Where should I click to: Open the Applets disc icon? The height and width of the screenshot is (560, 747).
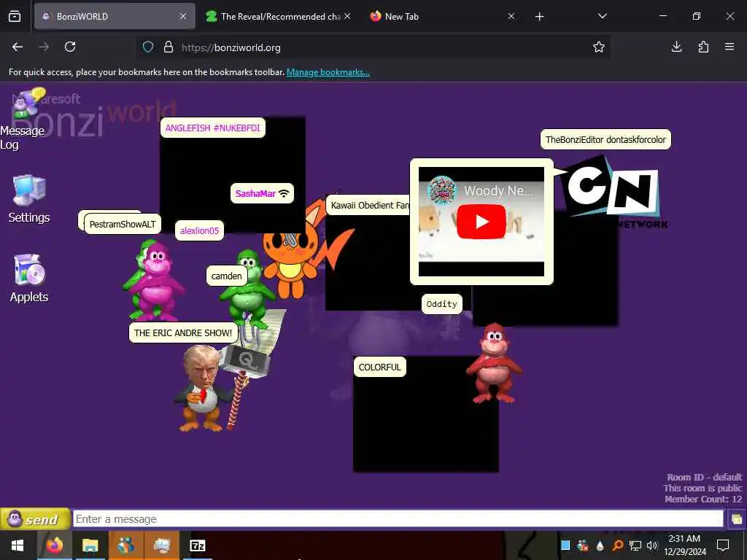tap(29, 278)
